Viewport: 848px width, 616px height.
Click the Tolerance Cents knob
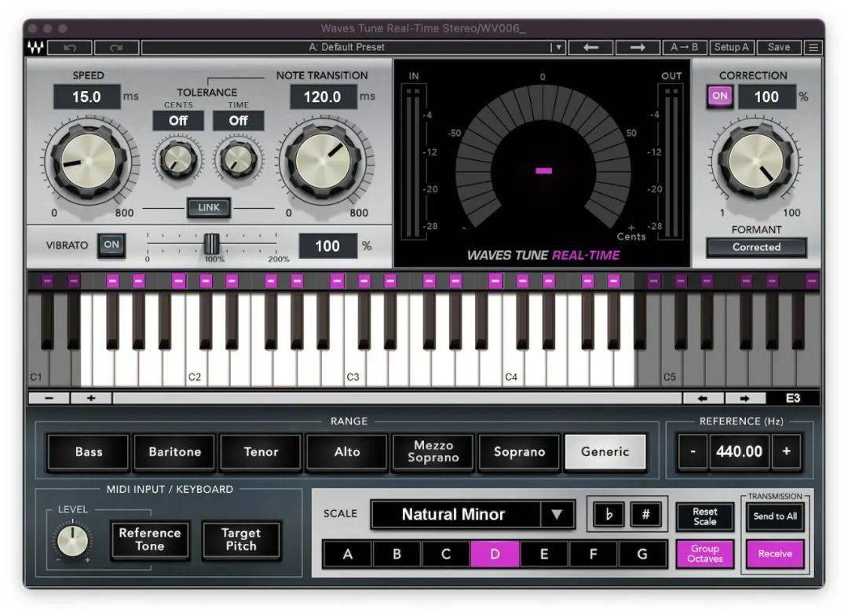coord(177,159)
